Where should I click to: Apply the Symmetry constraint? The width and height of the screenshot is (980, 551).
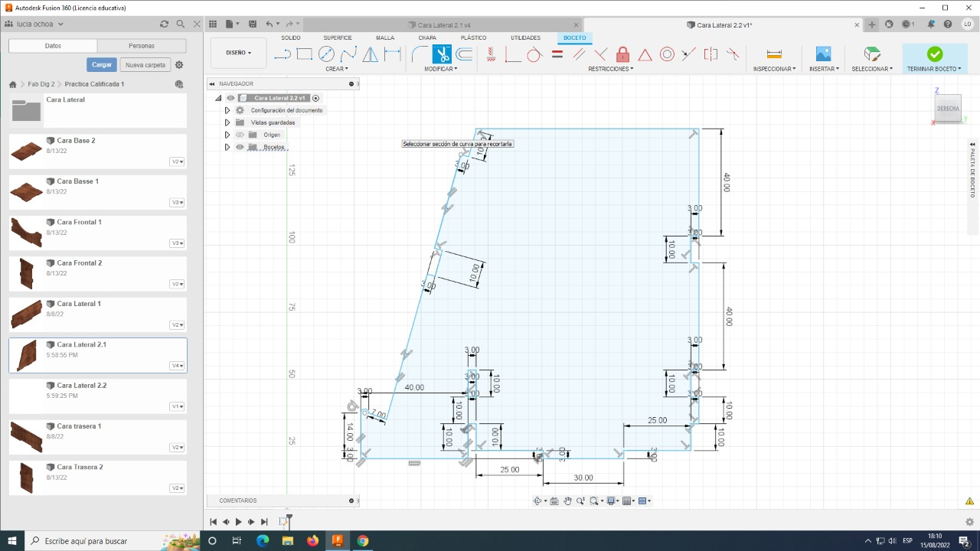click(x=710, y=54)
